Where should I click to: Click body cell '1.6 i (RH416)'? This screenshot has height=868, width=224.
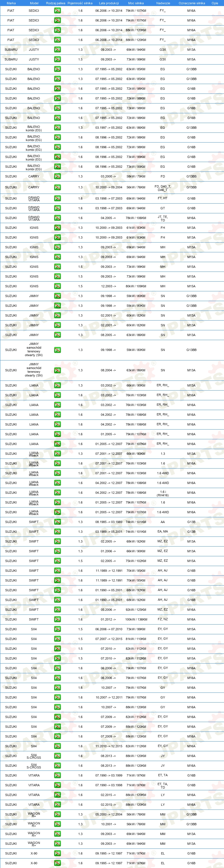click(x=163, y=494)
